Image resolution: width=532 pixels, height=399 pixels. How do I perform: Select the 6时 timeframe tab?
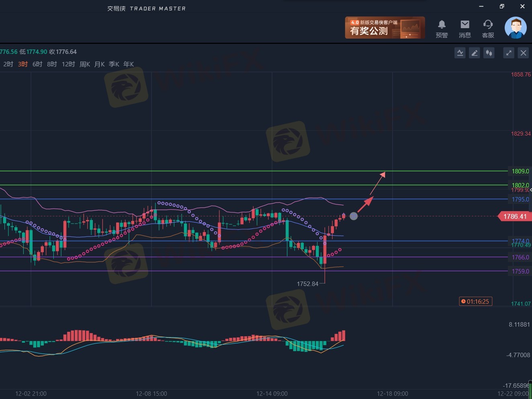(37, 64)
